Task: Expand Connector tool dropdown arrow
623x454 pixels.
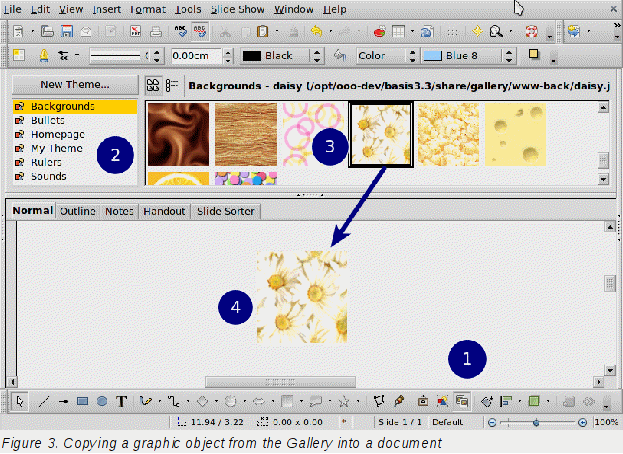Action: (188, 402)
